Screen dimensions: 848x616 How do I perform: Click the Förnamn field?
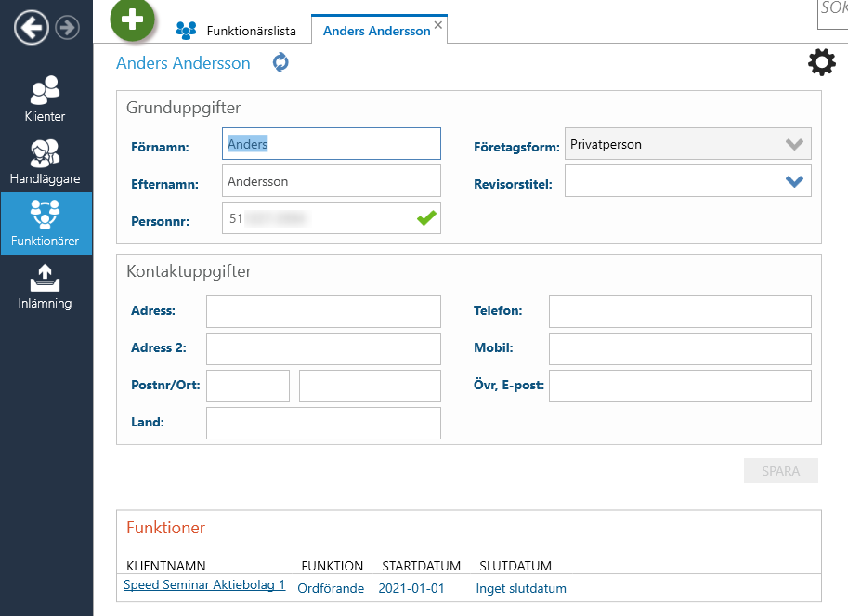click(332, 144)
